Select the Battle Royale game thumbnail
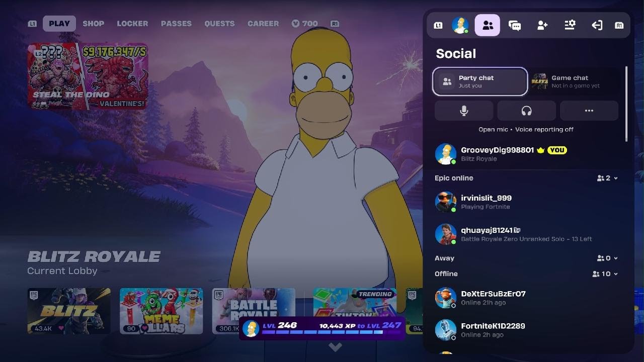Screen dimensions: 644x362 [x=254, y=311]
